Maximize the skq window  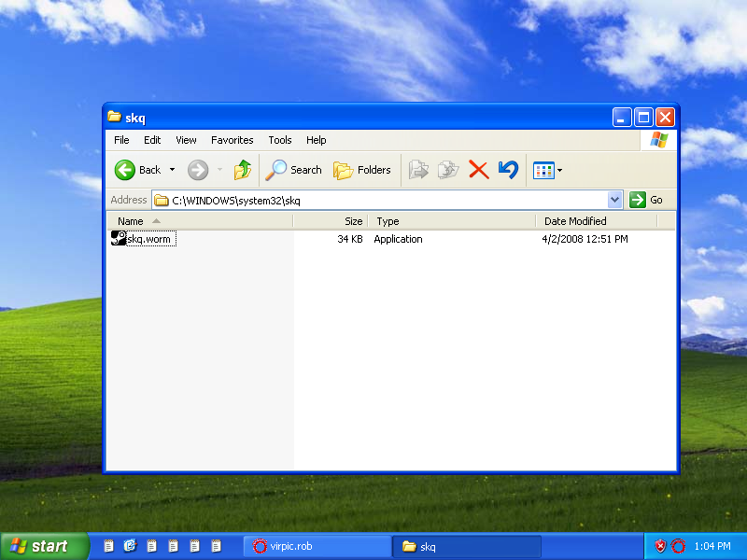tap(643, 118)
